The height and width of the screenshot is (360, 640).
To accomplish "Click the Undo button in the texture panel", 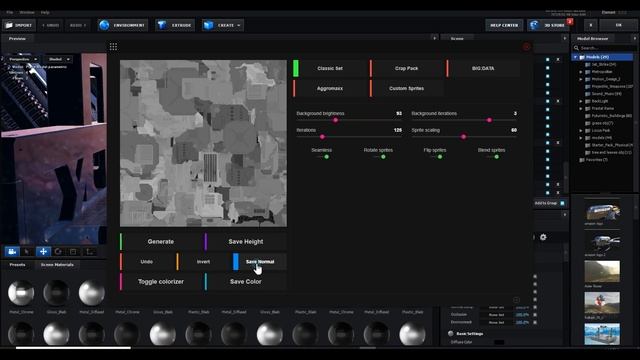I will [x=147, y=262].
